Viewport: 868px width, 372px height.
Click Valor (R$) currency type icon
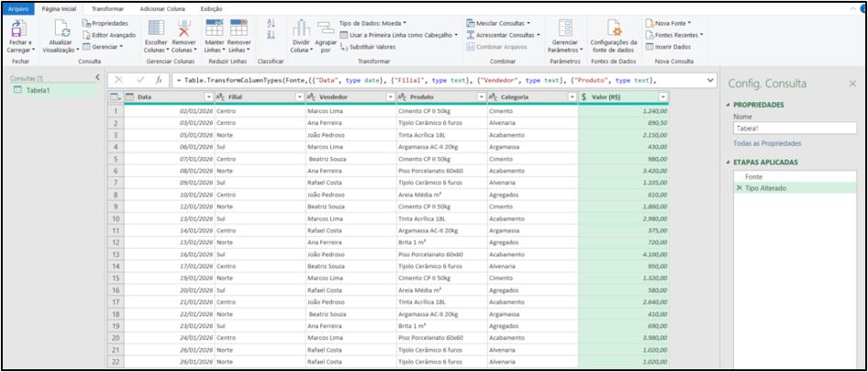tap(584, 97)
